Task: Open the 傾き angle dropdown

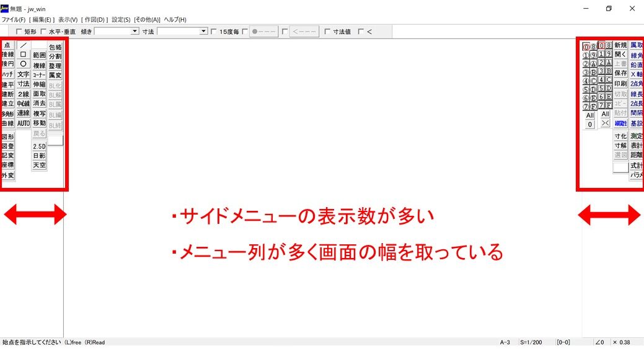Action: (x=135, y=31)
